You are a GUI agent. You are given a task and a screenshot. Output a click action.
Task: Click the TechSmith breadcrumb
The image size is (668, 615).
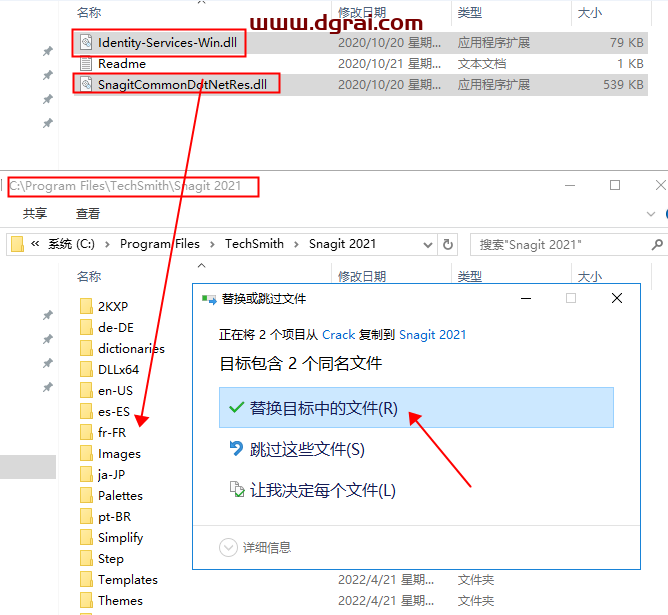(x=254, y=244)
